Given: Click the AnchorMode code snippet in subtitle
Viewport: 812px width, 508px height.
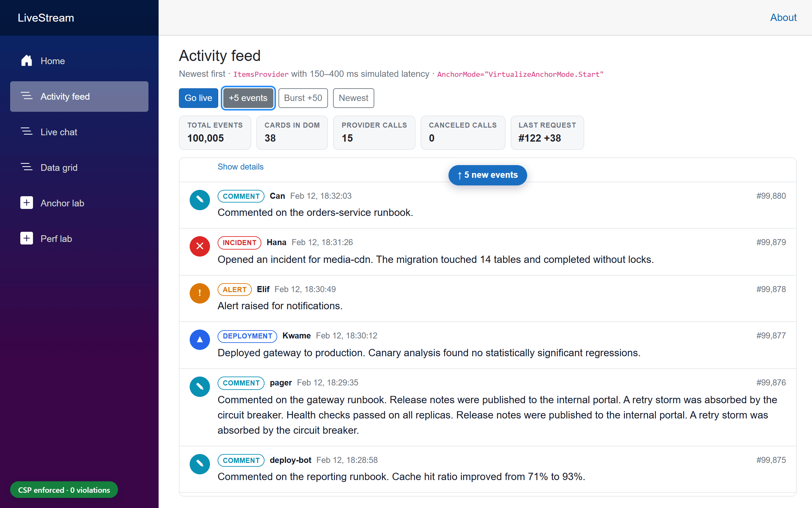Looking at the screenshot, I should pos(520,74).
